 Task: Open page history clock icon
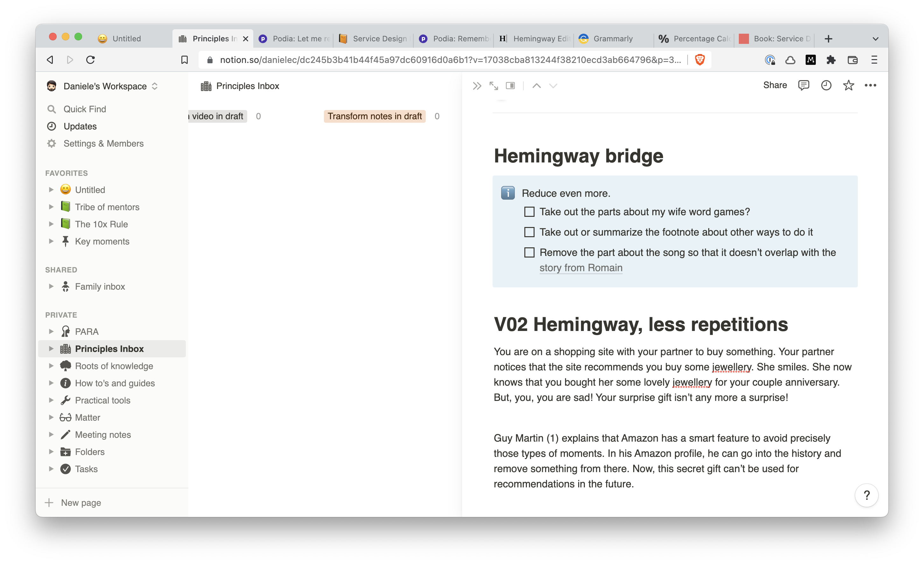click(826, 86)
